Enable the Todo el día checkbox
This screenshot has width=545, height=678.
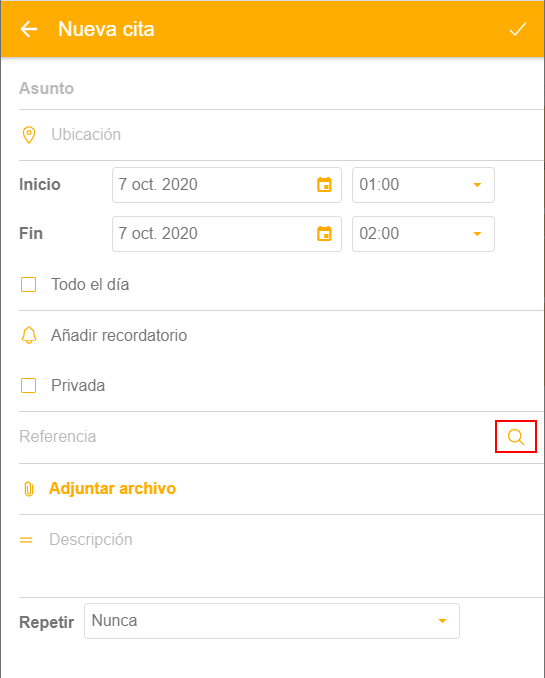point(29,285)
